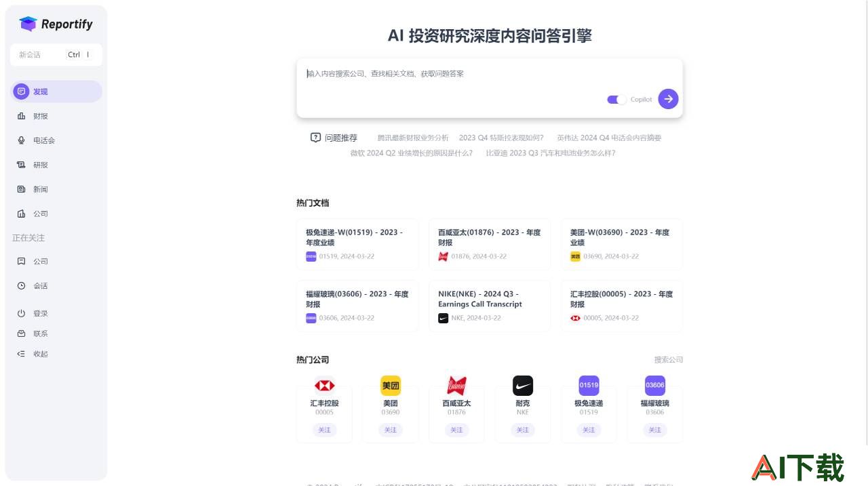Click the 正在关注 section label

tap(28, 238)
